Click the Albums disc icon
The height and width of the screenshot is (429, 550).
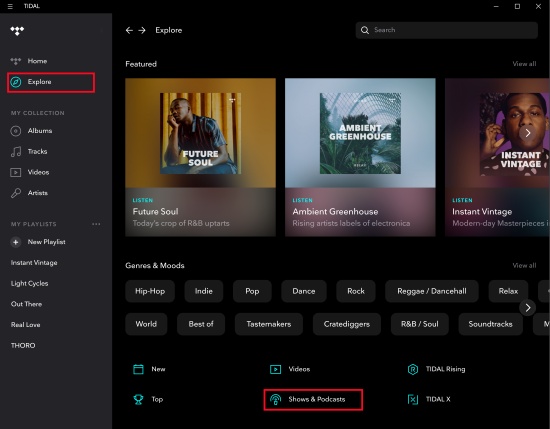click(x=15, y=131)
